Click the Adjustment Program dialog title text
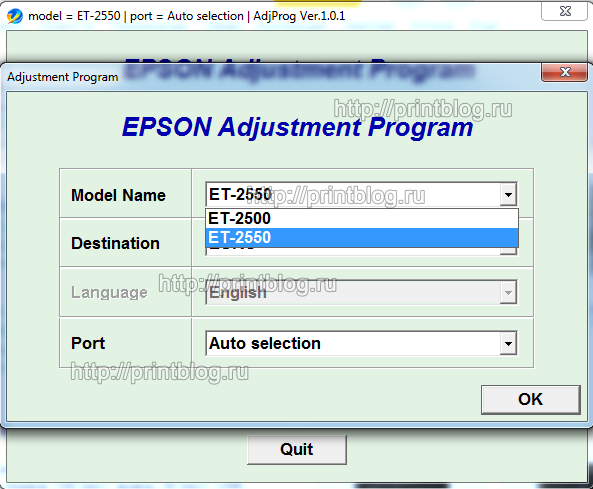593x489 pixels. (63, 77)
